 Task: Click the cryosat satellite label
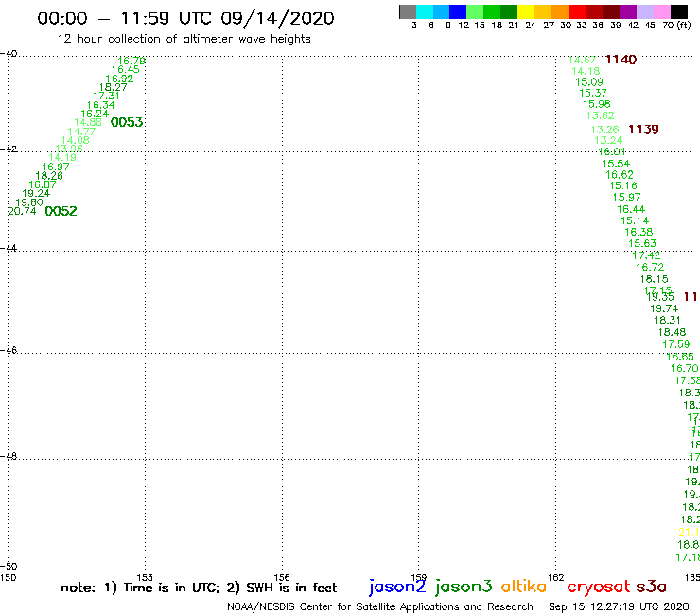pyautogui.click(x=598, y=588)
